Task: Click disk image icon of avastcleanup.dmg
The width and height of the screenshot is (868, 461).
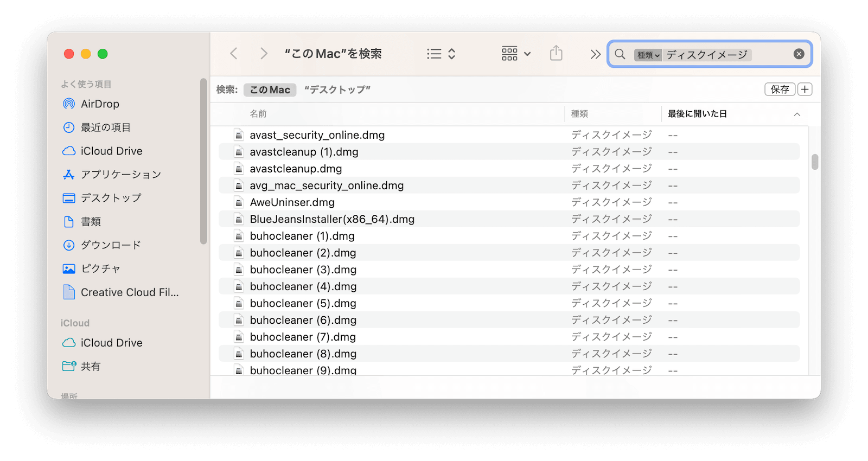Action: pyautogui.click(x=239, y=169)
